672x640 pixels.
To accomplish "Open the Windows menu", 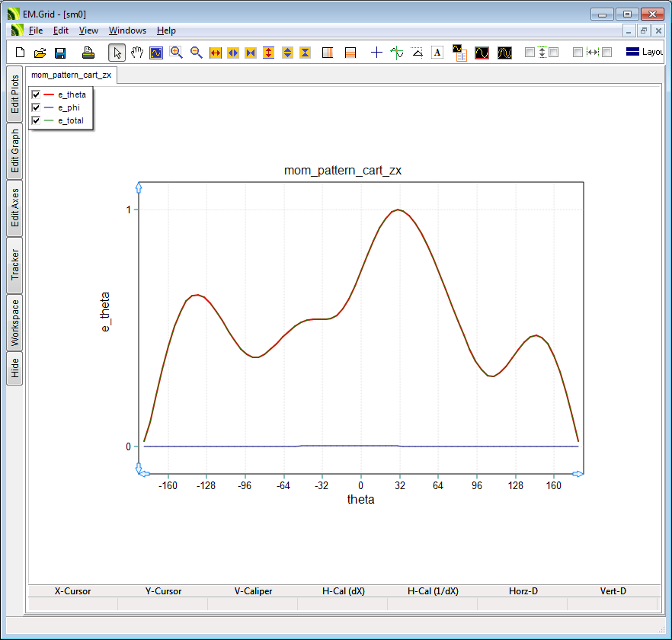I will point(127,30).
